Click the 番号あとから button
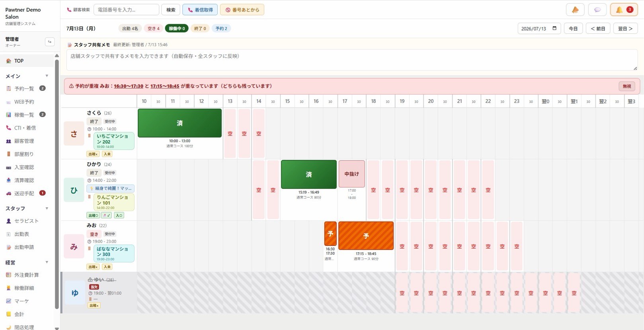 242,10
